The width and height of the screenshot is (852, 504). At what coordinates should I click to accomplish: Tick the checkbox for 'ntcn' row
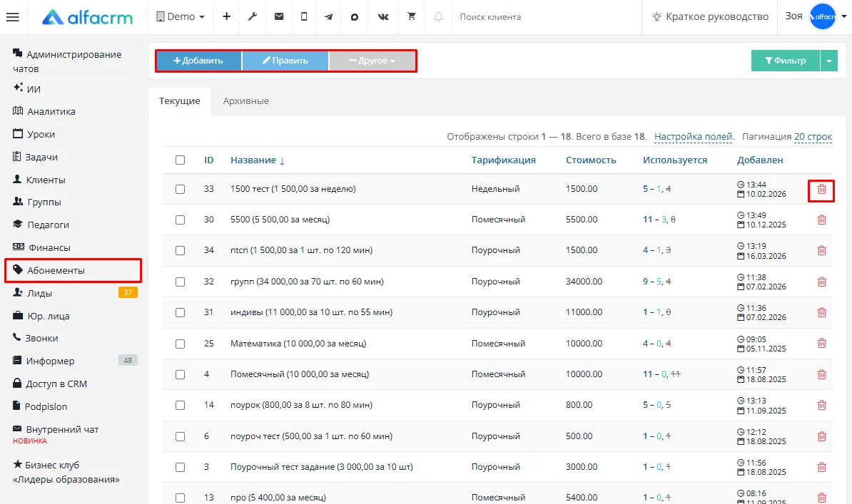(181, 251)
